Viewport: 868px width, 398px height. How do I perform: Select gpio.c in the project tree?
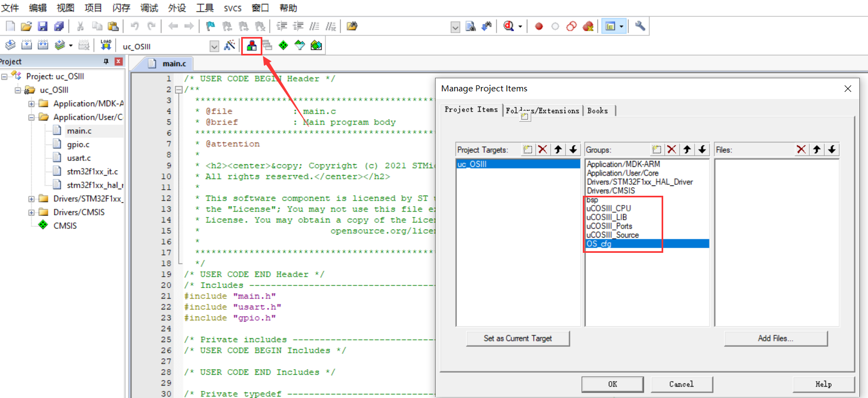click(78, 144)
